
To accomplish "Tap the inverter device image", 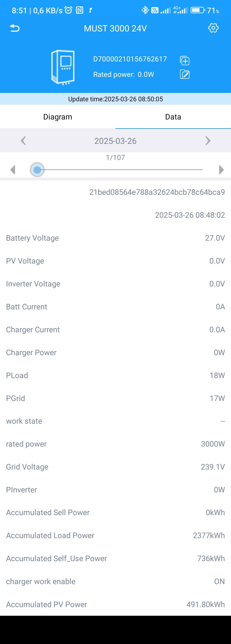I will tap(63, 67).
